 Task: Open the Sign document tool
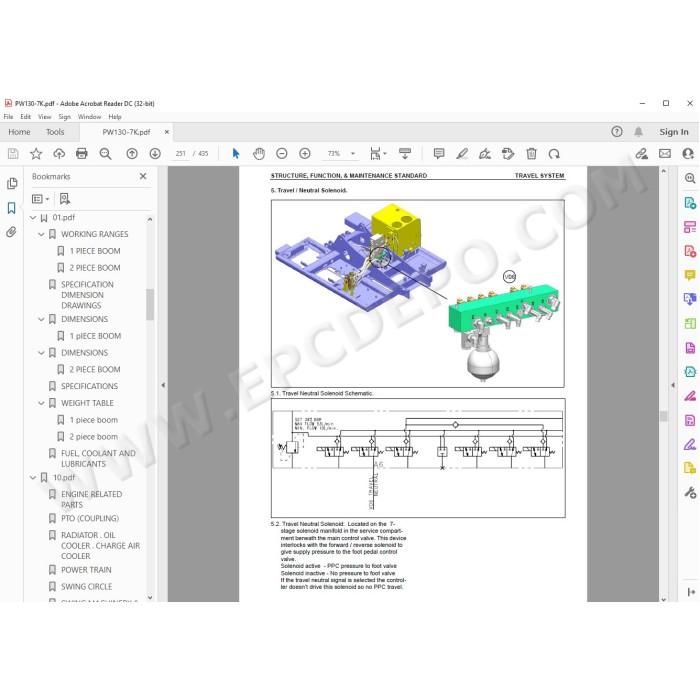point(485,154)
